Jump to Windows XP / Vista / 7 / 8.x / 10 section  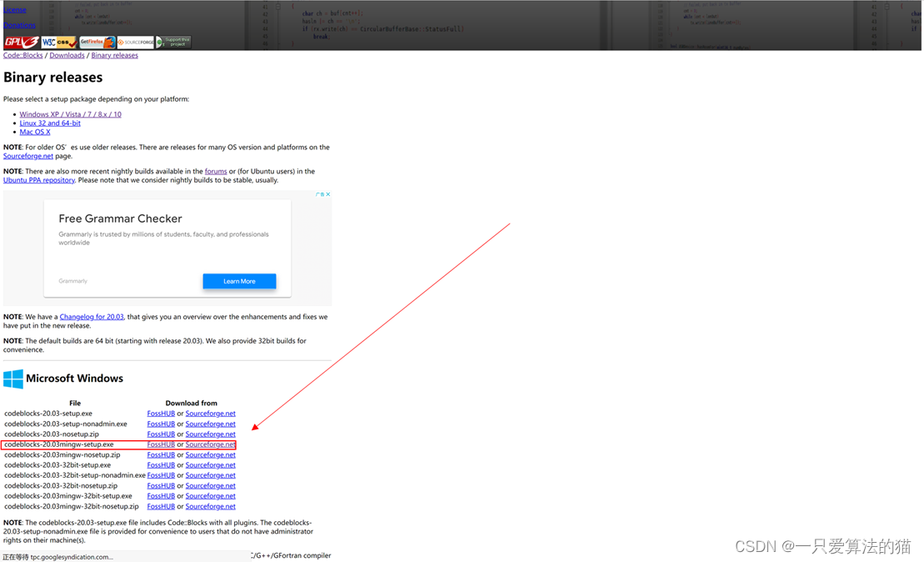pos(70,114)
